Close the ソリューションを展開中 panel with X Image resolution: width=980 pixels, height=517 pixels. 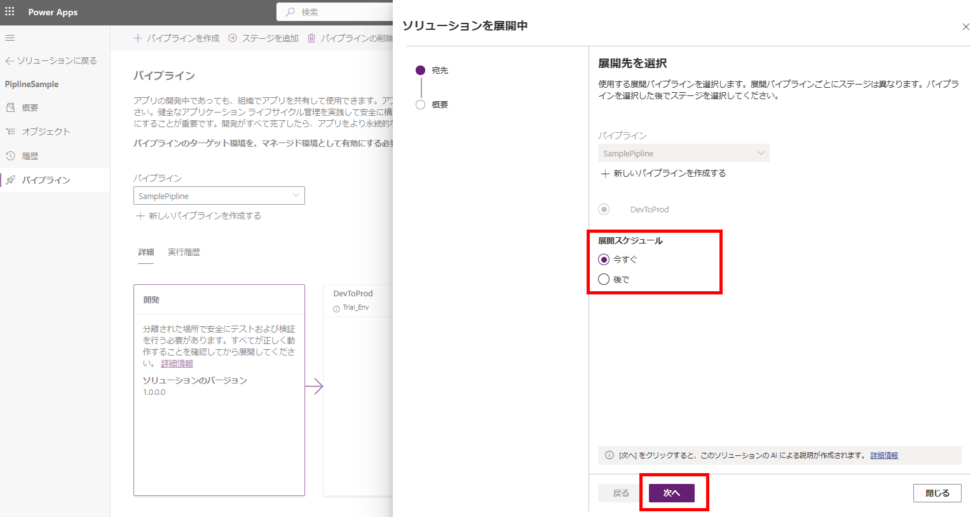click(x=965, y=27)
